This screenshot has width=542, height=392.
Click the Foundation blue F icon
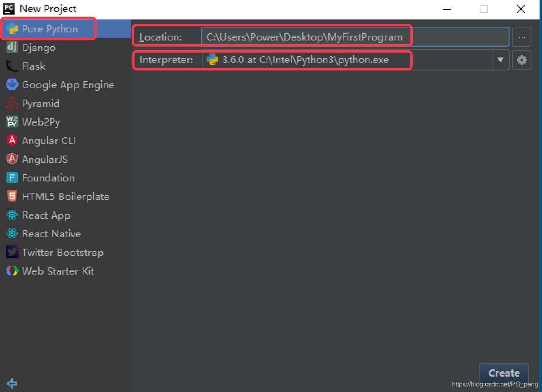click(x=12, y=178)
